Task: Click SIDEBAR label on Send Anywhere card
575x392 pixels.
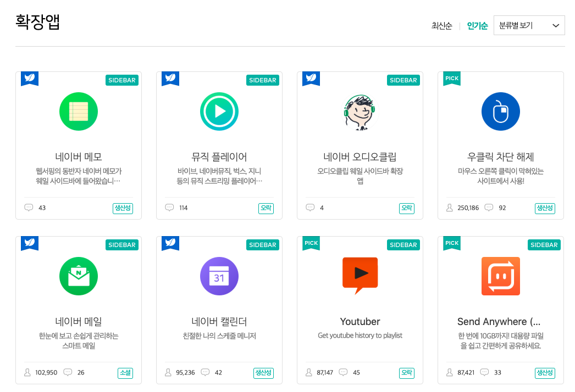Action: click(544, 245)
